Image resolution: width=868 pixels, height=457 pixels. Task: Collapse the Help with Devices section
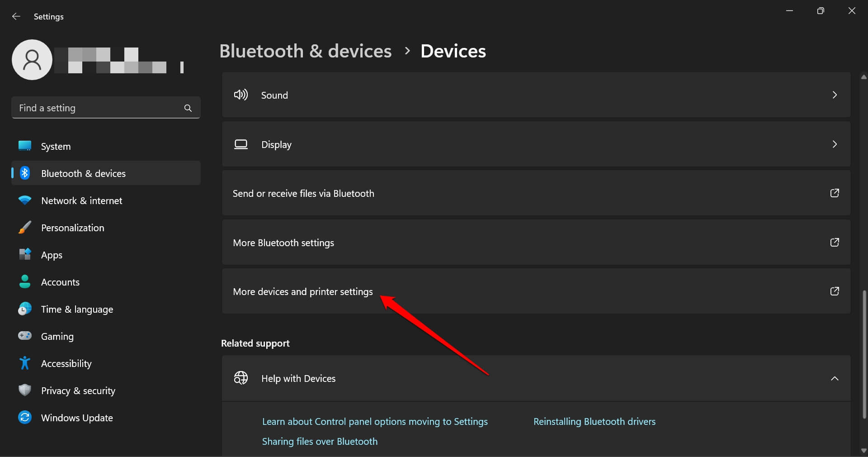[835, 378]
